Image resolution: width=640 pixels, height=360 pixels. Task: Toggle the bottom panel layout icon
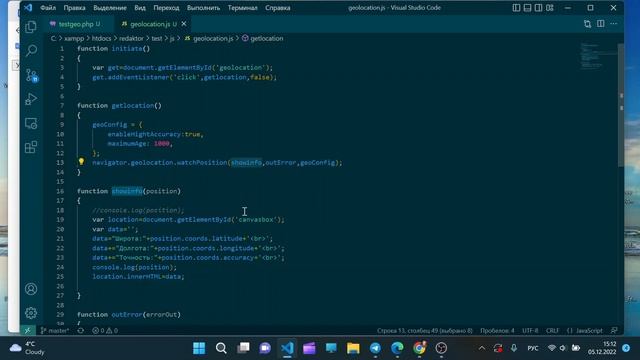527,8
